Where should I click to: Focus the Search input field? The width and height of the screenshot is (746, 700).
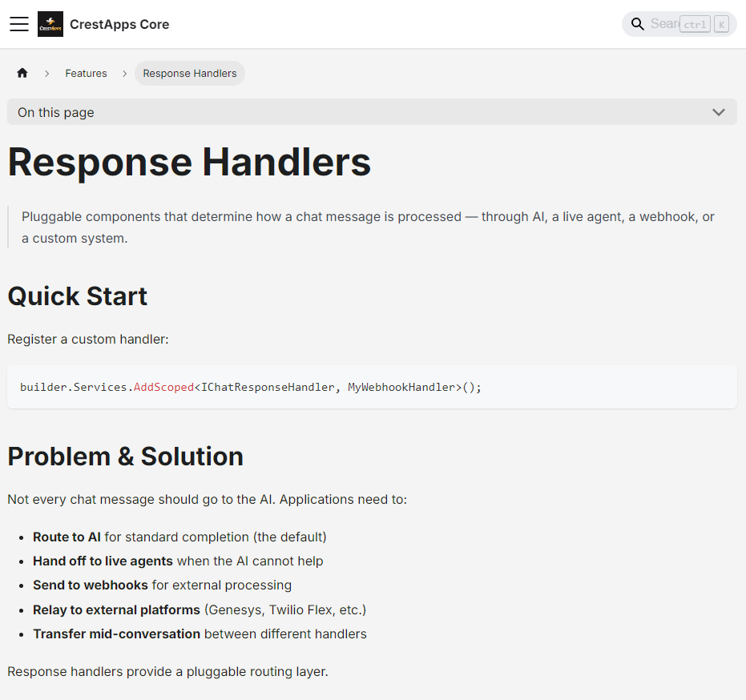pos(679,24)
